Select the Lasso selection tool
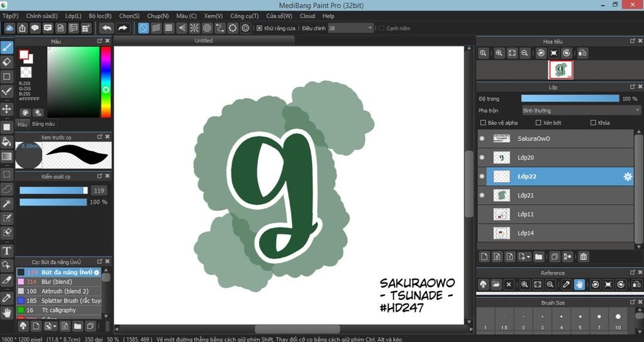Screen dimensions: 644x342 6,189
